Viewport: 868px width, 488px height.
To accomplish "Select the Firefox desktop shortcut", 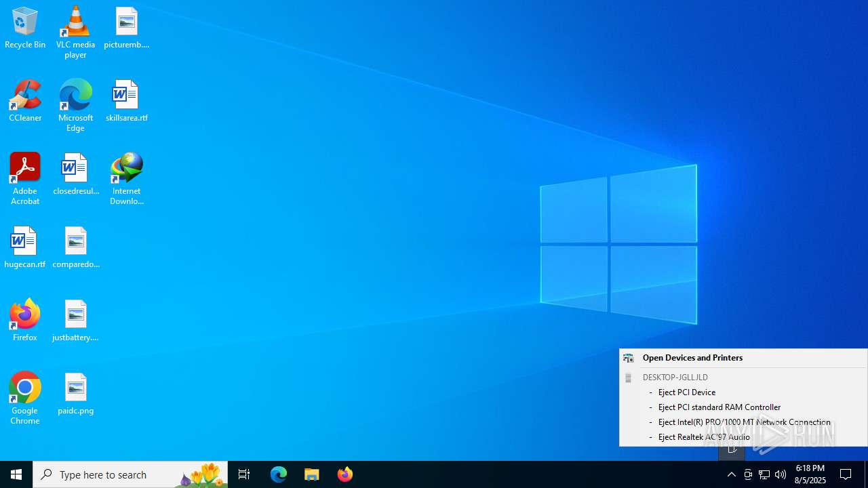I will click(x=25, y=321).
